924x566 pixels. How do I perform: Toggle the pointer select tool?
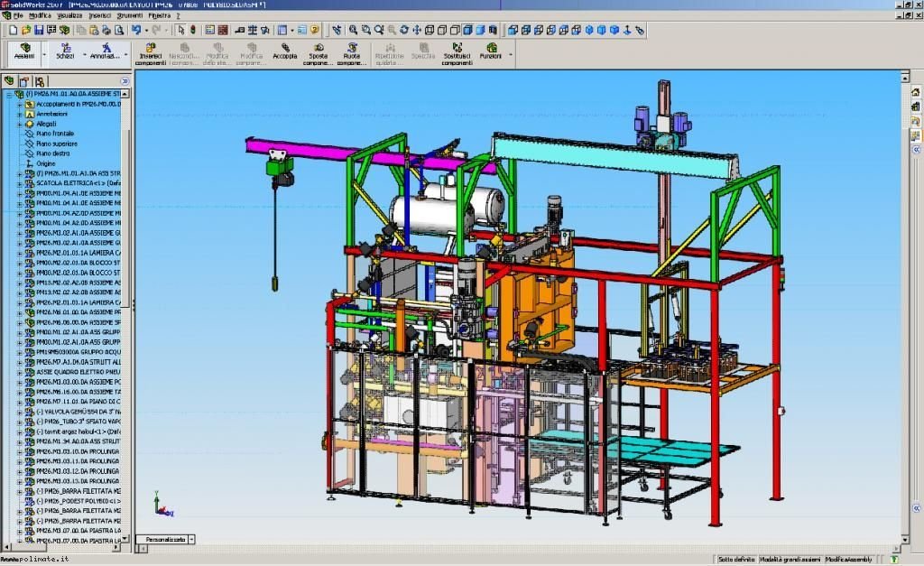[180, 30]
